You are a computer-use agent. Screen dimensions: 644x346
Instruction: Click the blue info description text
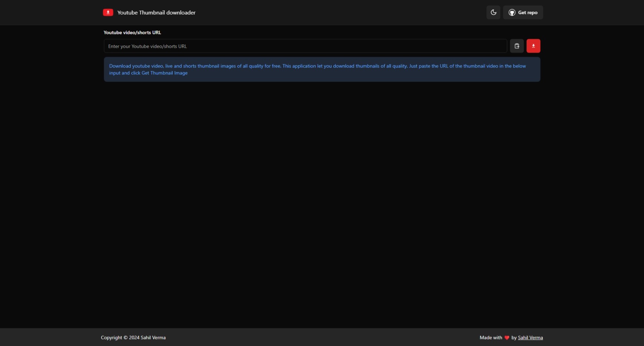(318, 70)
